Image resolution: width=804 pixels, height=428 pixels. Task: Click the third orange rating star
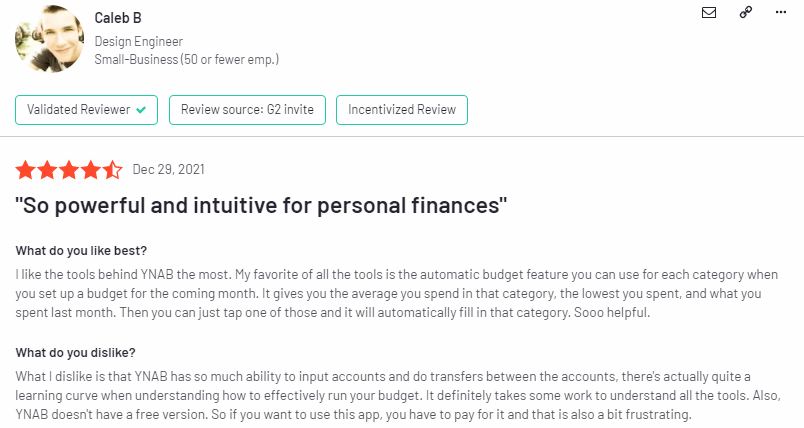click(70, 170)
